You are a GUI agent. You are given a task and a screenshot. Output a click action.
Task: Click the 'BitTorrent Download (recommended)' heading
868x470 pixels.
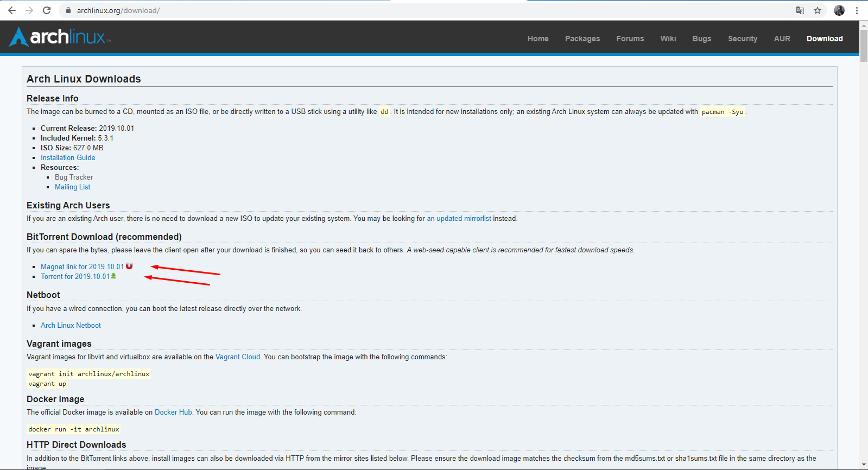tap(104, 237)
